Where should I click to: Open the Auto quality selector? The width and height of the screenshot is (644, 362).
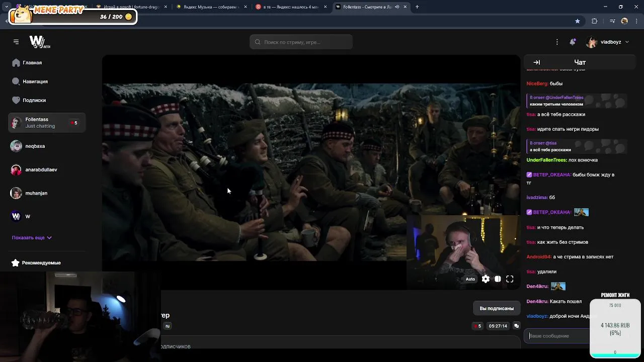pyautogui.click(x=470, y=279)
